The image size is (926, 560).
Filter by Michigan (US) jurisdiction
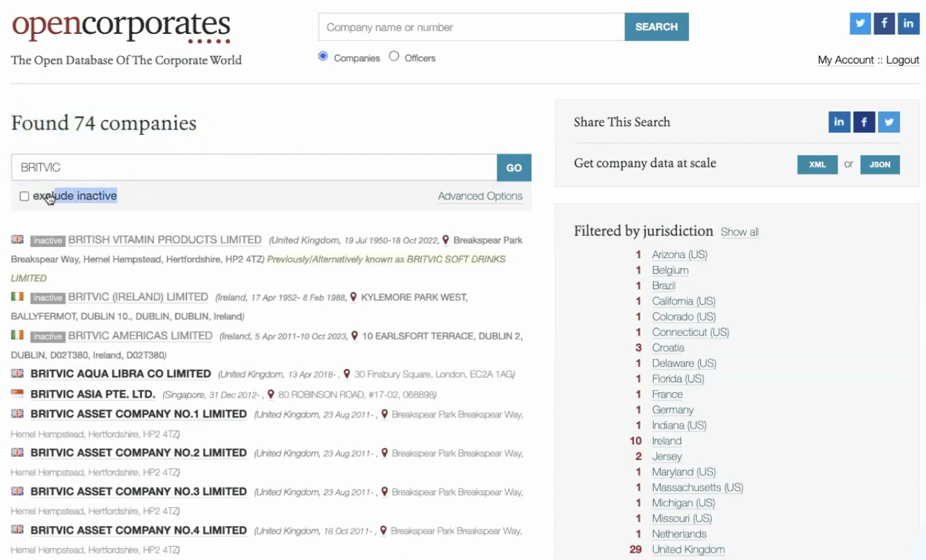click(x=683, y=503)
